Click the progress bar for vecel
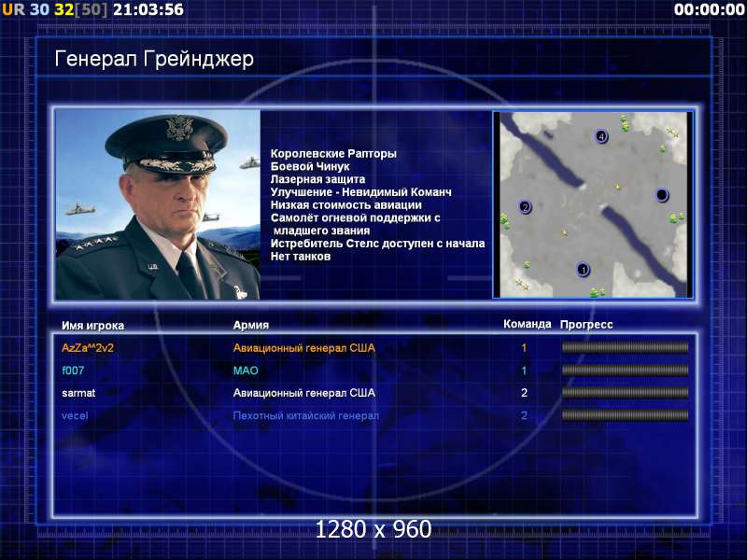 [x=625, y=415]
